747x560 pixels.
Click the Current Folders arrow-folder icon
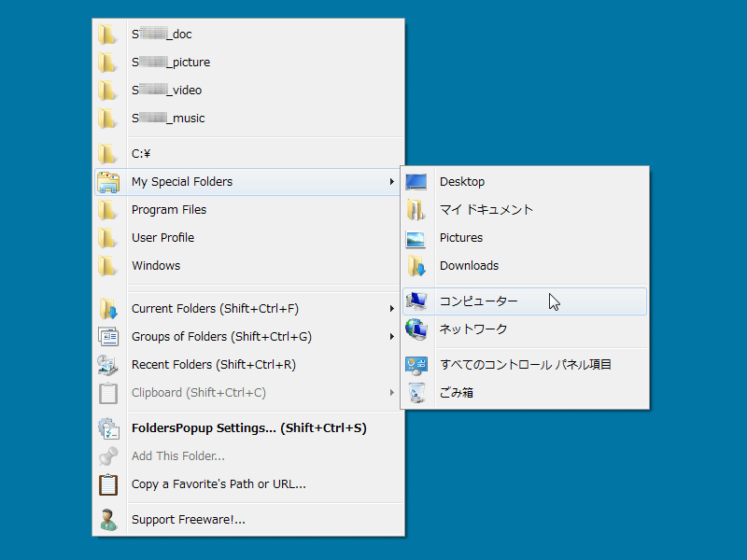pyautogui.click(x=108, y=309)
